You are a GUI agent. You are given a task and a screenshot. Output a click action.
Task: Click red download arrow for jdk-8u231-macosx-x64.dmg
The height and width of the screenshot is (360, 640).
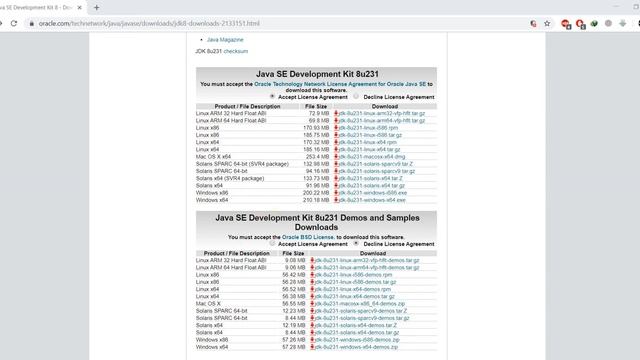(x=336, y=157)
